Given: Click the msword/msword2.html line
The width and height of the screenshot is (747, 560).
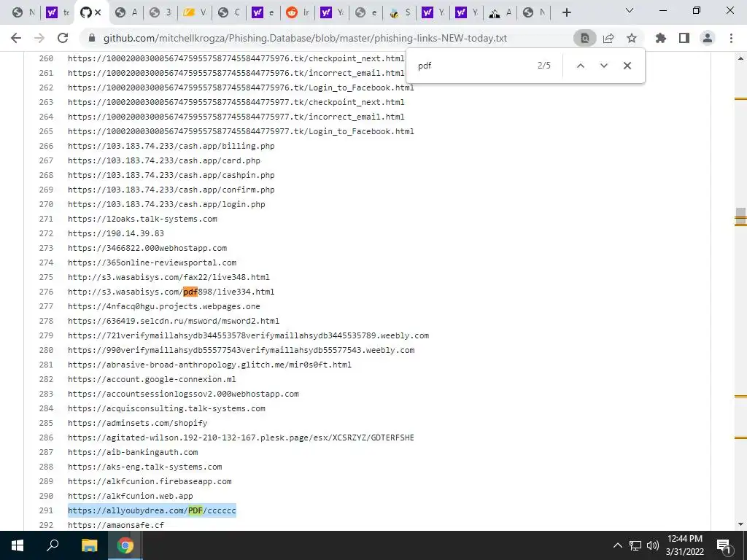Looking at the screenshot, I should point(174,321).
